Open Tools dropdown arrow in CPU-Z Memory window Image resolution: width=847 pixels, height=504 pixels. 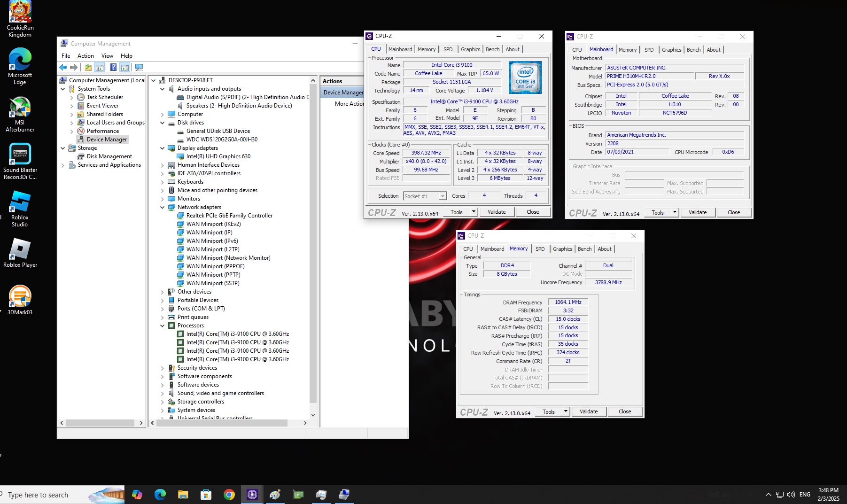click(566, 411)
